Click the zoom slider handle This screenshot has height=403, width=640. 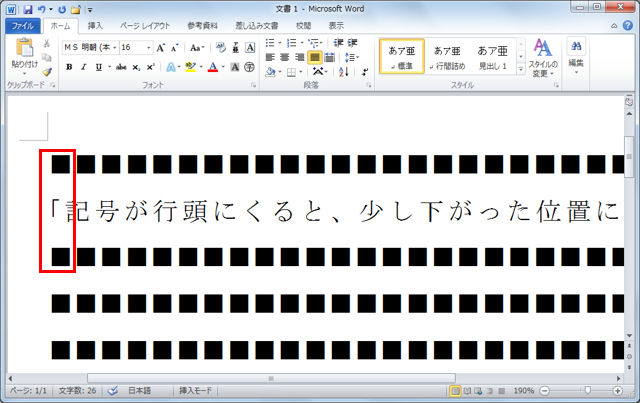pos(587,391)
